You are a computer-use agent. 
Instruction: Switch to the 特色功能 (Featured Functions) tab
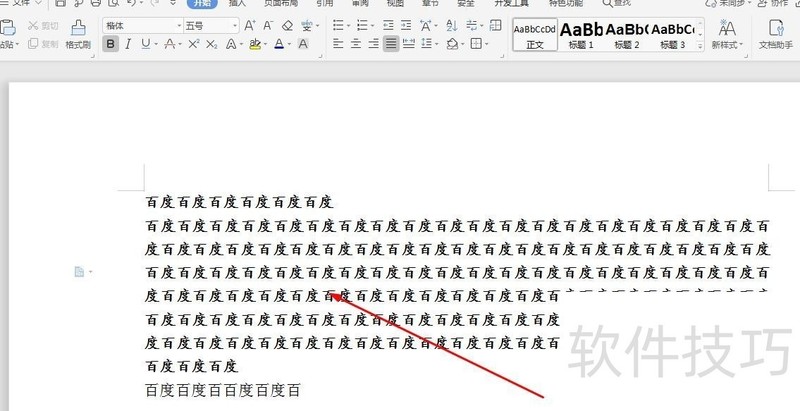[x=566, y=3]
